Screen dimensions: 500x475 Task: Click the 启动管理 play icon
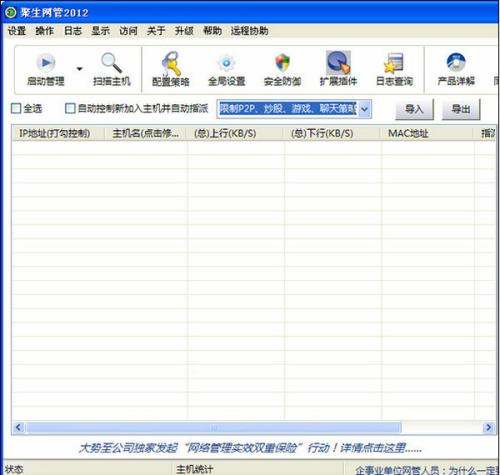[x=46, y=62]
